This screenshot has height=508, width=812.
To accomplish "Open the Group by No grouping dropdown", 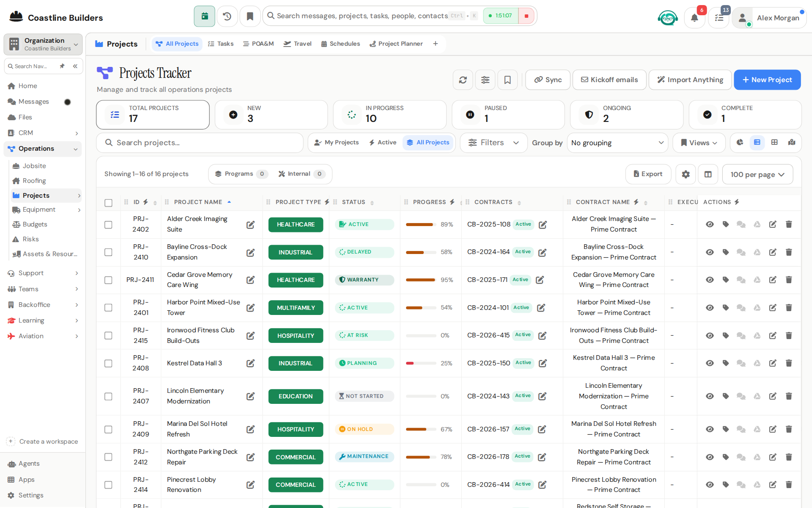I will point(617,143).
